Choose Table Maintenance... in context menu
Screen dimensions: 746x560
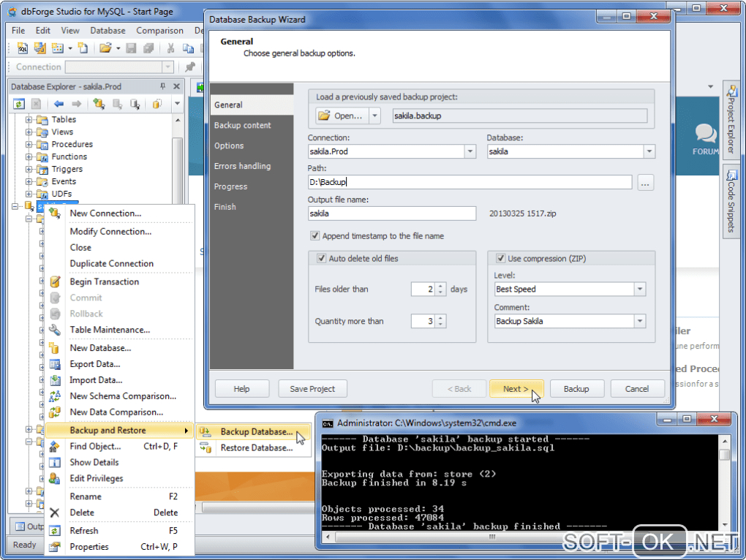(120, 330)
